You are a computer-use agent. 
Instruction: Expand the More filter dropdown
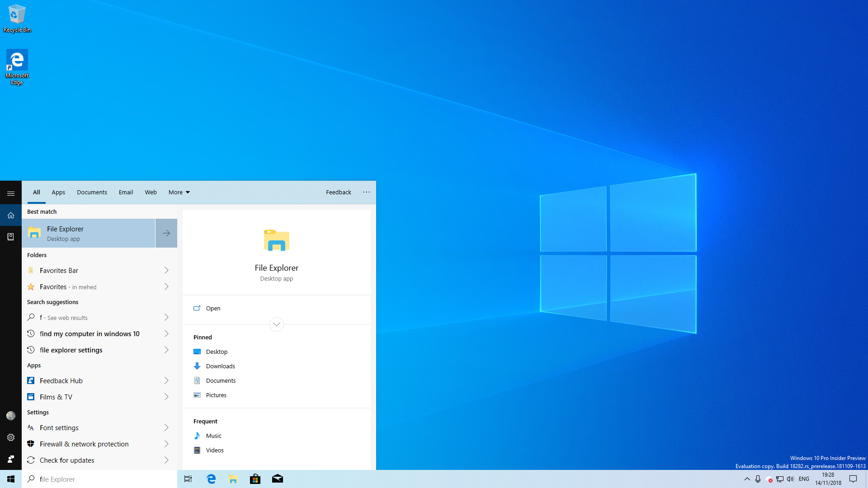coord(179,192)
